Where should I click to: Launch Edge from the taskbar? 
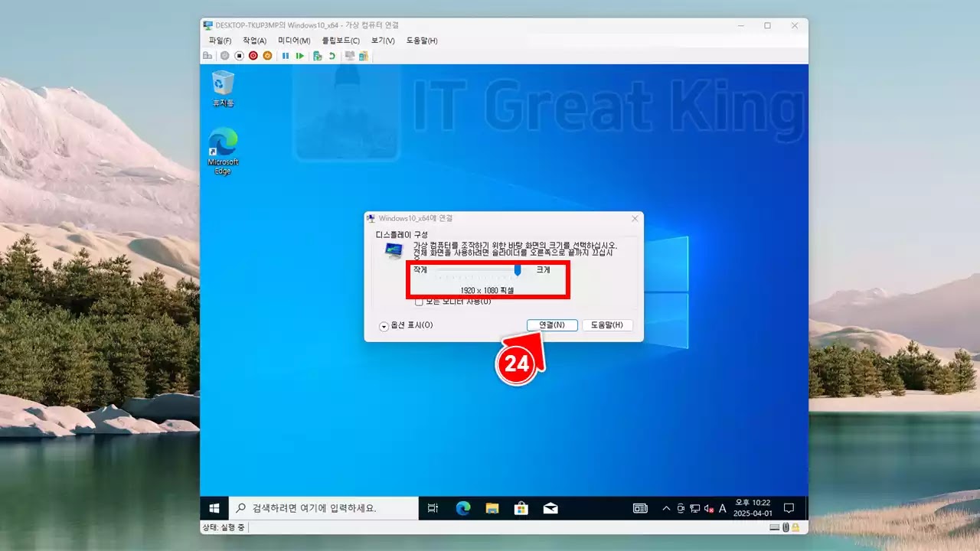[x=462, y=508]
